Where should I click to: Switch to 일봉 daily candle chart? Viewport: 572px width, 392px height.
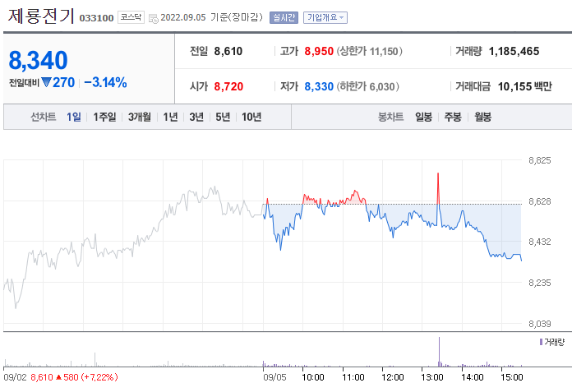pyautogui.click(x=423, y=117)
